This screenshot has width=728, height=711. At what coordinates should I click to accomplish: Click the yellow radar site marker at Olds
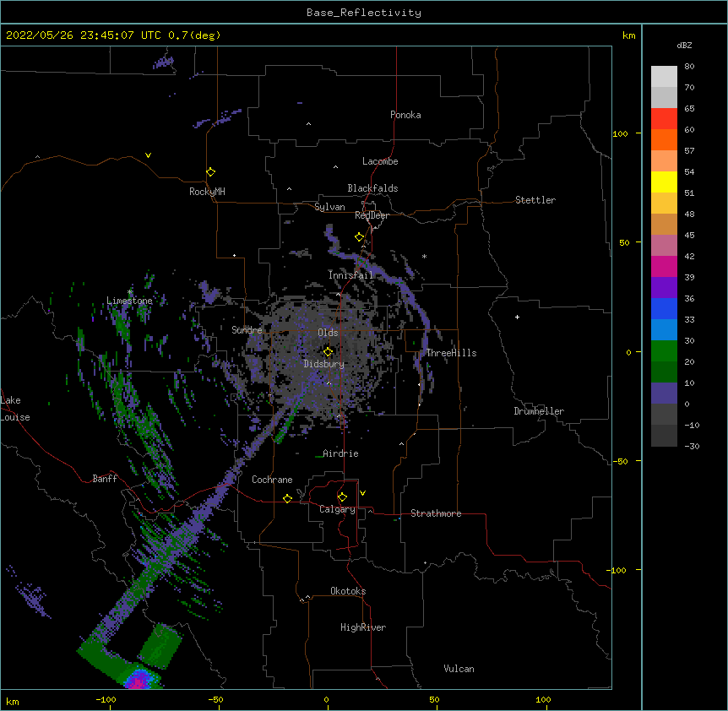coord(328,352)
